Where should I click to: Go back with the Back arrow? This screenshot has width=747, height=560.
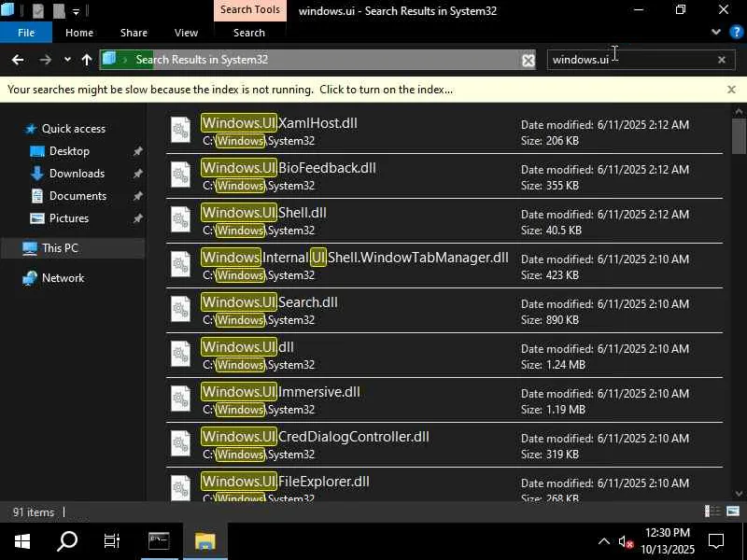(x=18, y=60)
